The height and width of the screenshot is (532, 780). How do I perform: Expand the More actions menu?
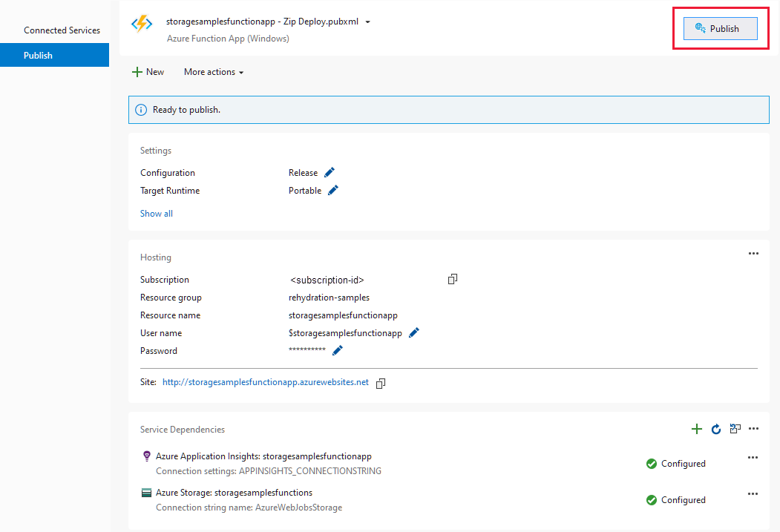(x=213, y=72)
